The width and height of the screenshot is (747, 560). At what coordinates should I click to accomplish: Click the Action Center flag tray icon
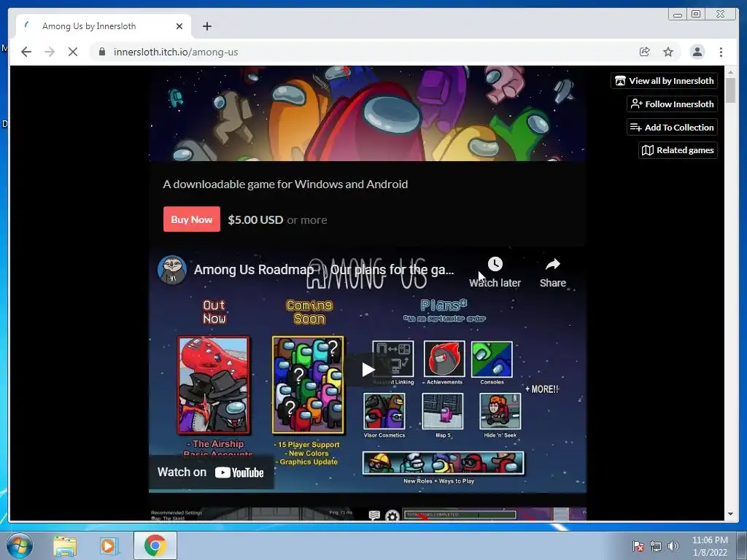point(638,546)
